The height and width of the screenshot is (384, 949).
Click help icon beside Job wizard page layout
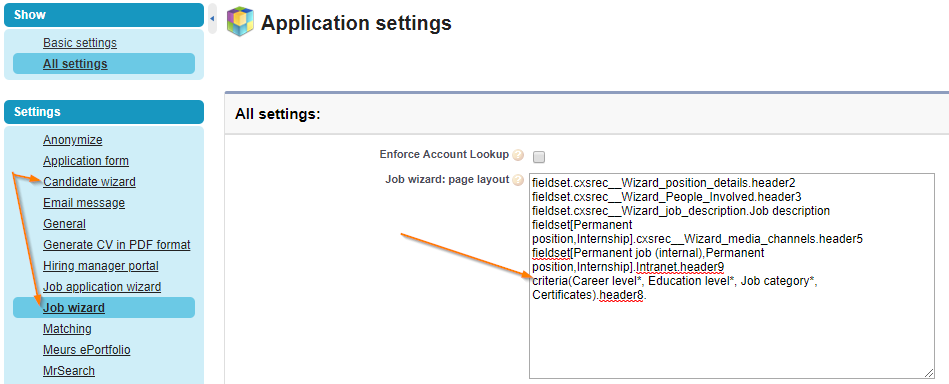click(x=517, y=180)
